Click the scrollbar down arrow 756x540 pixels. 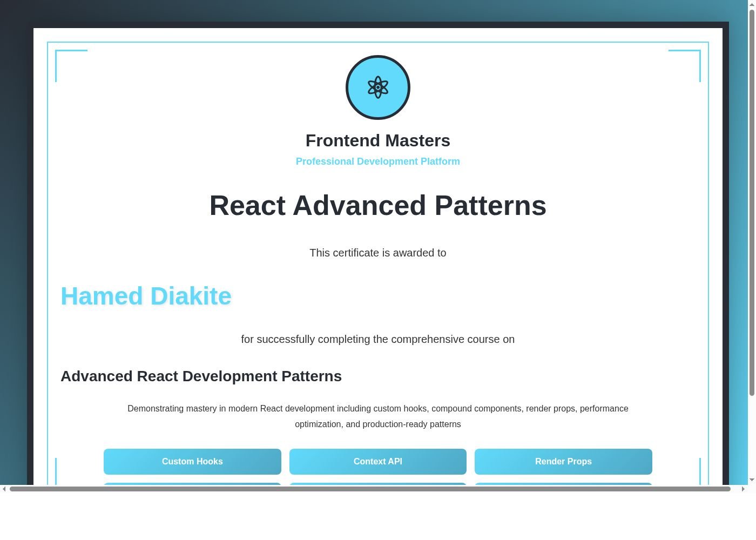751,480
